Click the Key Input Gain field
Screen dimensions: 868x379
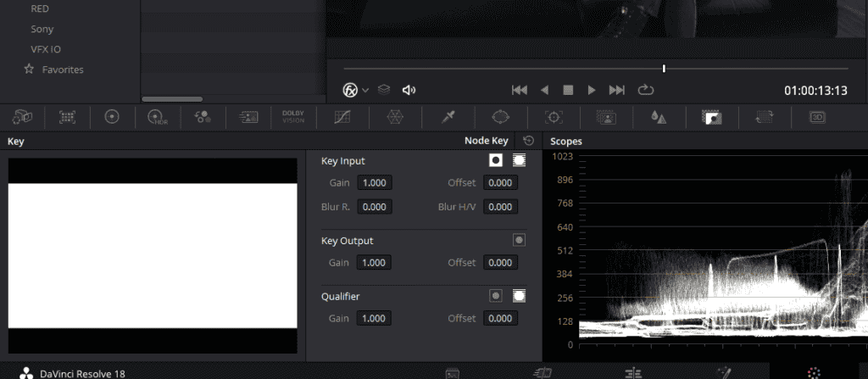click(374, 183)
